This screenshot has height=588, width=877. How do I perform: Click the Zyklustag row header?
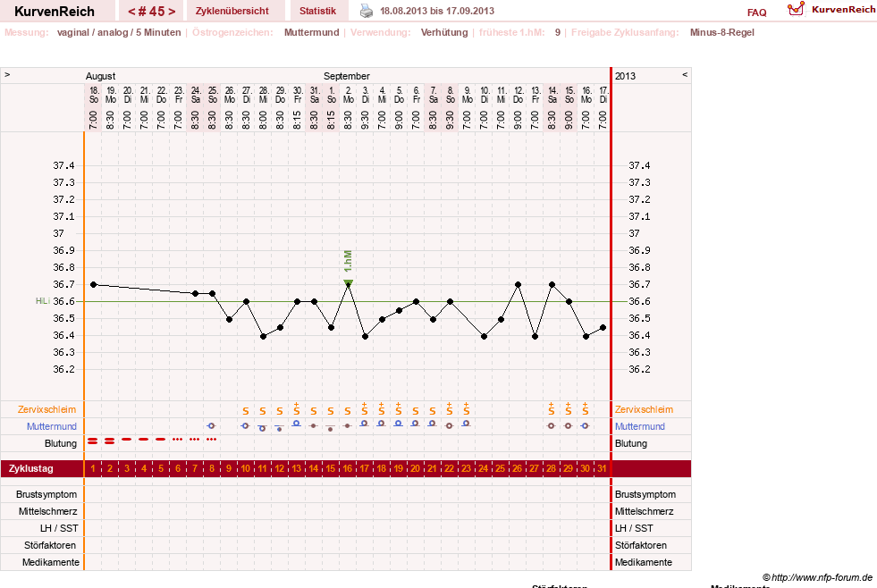pos(30,468)
